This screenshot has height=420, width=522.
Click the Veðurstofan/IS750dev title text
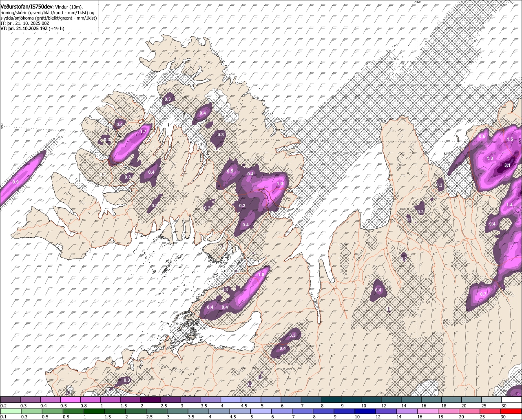[x=27, y=7]
